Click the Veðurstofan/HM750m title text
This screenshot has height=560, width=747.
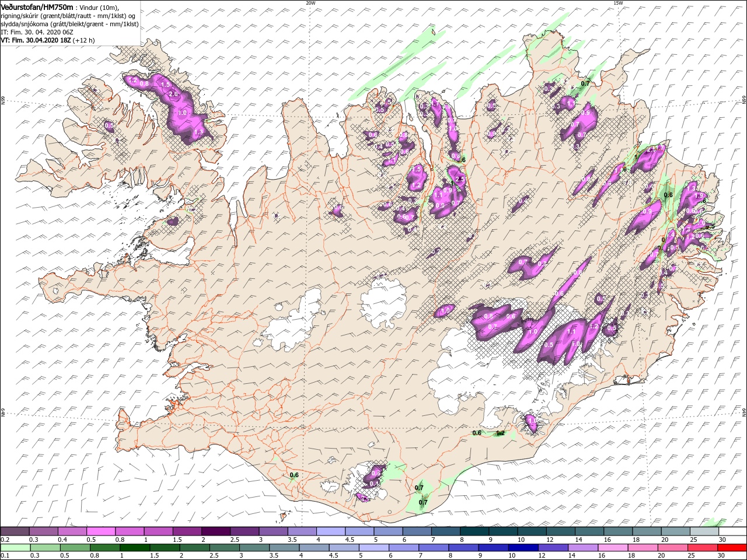(37, 7)
